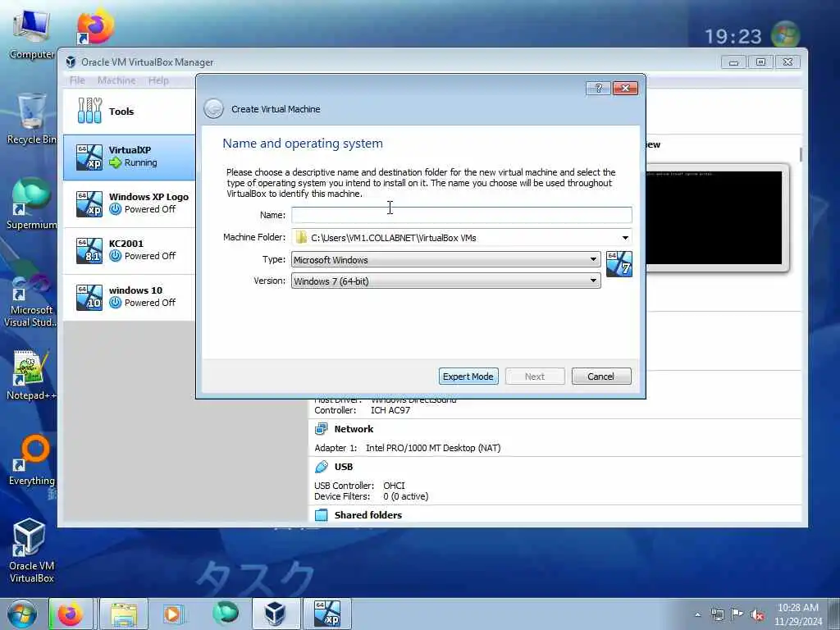
Task: Click the 19:23 clock desktop gadget
Action: [x=733, y=36]
